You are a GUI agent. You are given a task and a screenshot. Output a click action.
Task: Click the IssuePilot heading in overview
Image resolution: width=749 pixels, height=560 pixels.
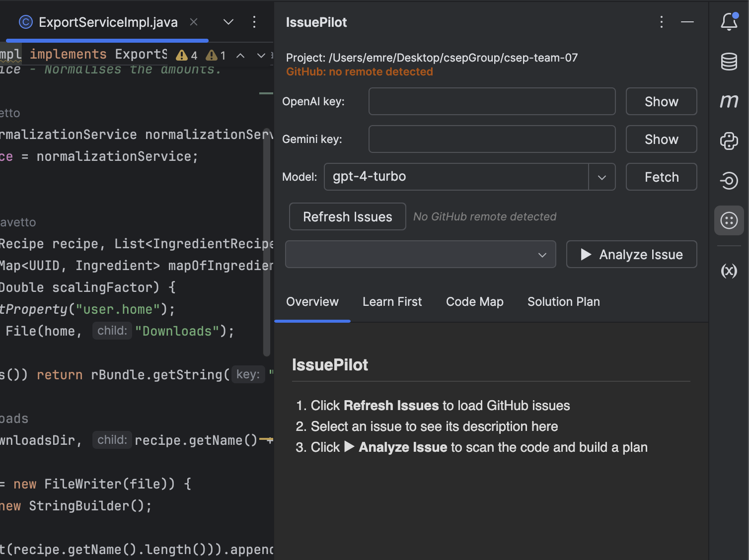(x=330, y=365)
